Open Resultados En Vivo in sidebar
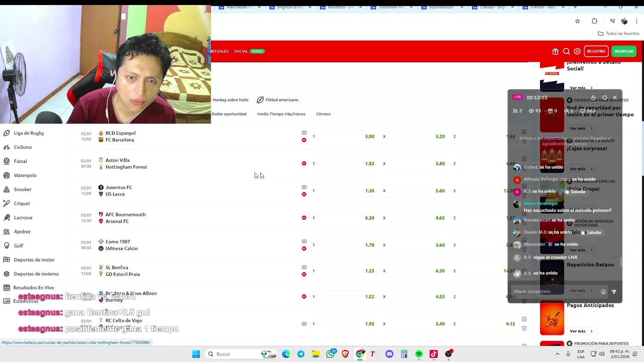644x362 pixels. point(33,288)
